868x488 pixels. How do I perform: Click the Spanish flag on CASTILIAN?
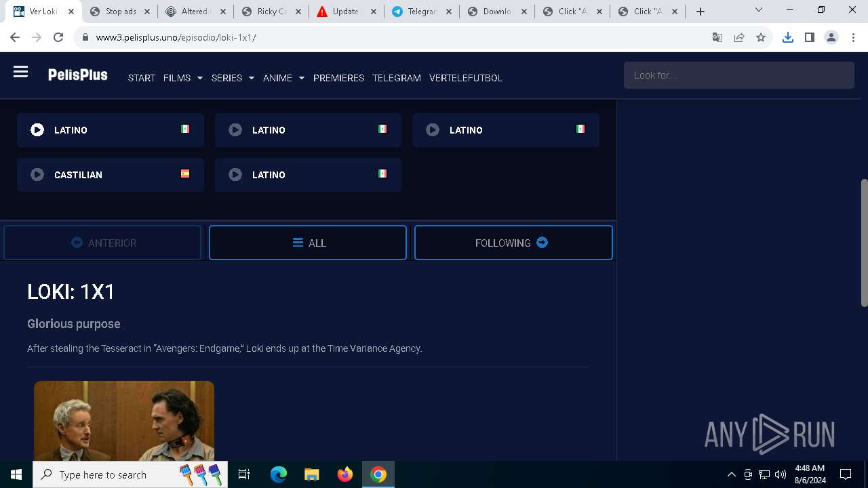(x=185, y=174)
